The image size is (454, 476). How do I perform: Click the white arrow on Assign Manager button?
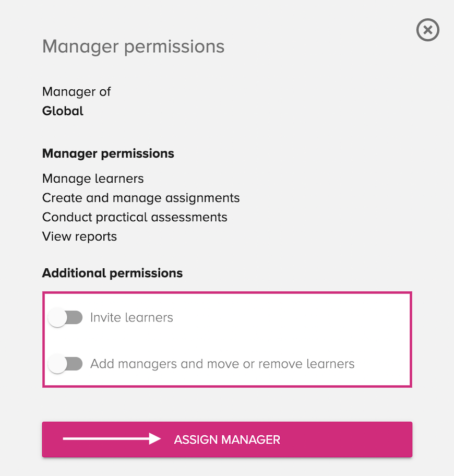click(x=112, y=438)
